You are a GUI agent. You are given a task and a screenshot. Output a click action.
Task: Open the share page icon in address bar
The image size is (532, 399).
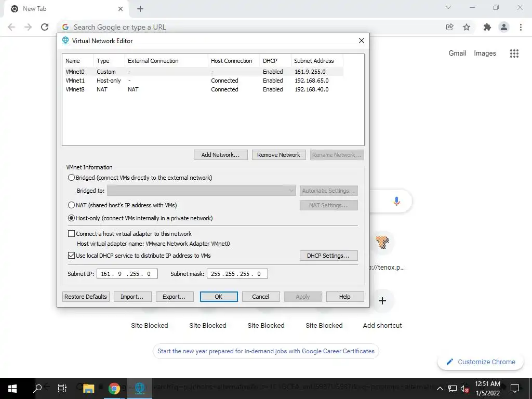[x=449, y=27]
